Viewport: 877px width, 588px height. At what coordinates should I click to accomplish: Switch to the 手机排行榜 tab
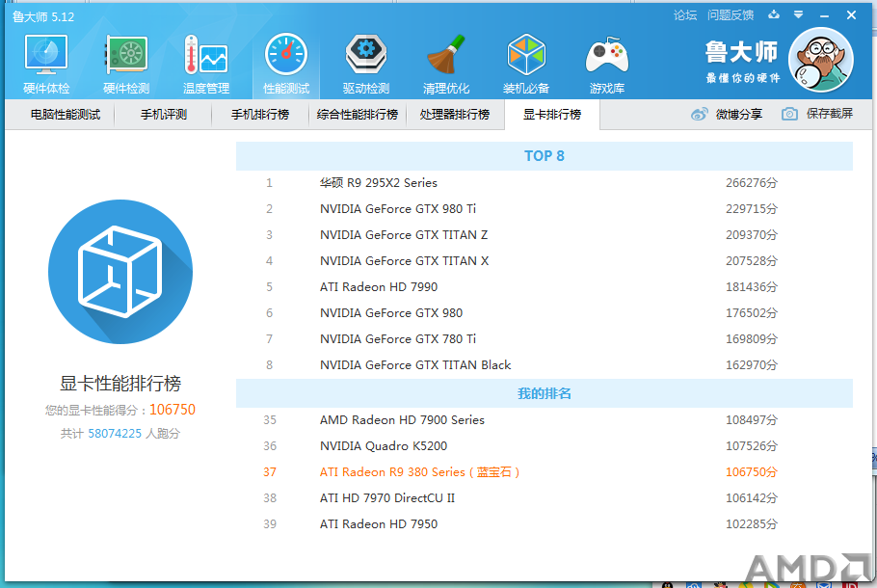(260, 115)
